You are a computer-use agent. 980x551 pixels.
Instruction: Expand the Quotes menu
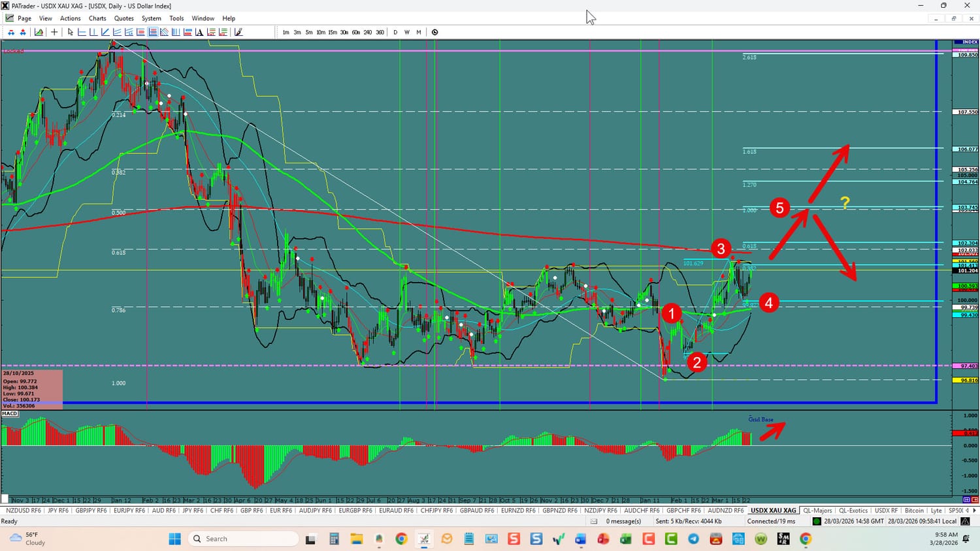(123, 18)
